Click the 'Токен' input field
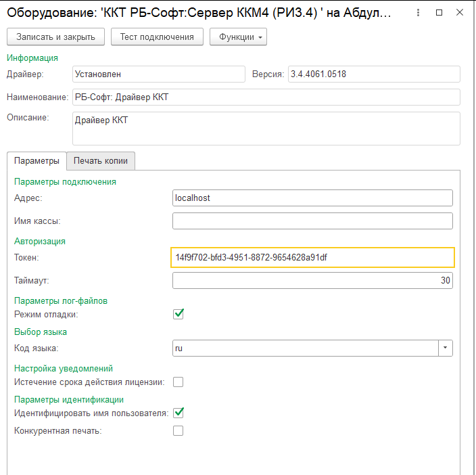Screen dimensions: 476x475 point(312,258)
